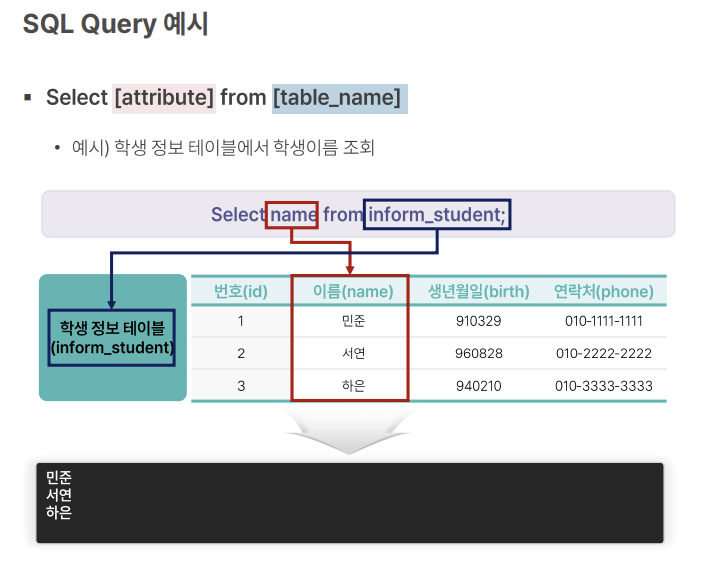Click the '이름(name)' column header
Viewport: 705px width, 580px height.
(x=353, y=291)
